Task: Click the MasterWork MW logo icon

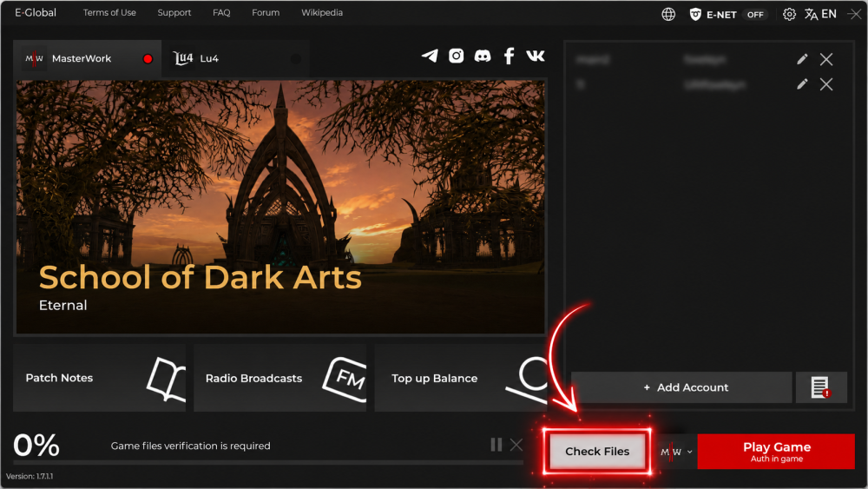Action: [35, 59]
